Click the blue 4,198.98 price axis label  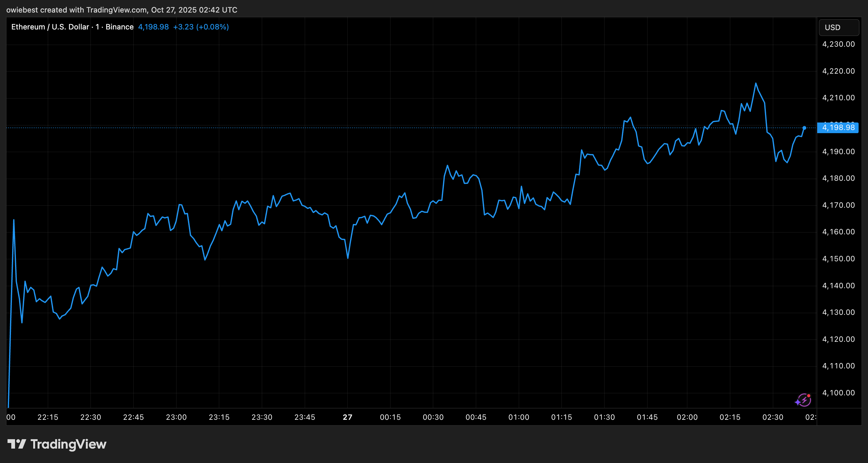838,128
